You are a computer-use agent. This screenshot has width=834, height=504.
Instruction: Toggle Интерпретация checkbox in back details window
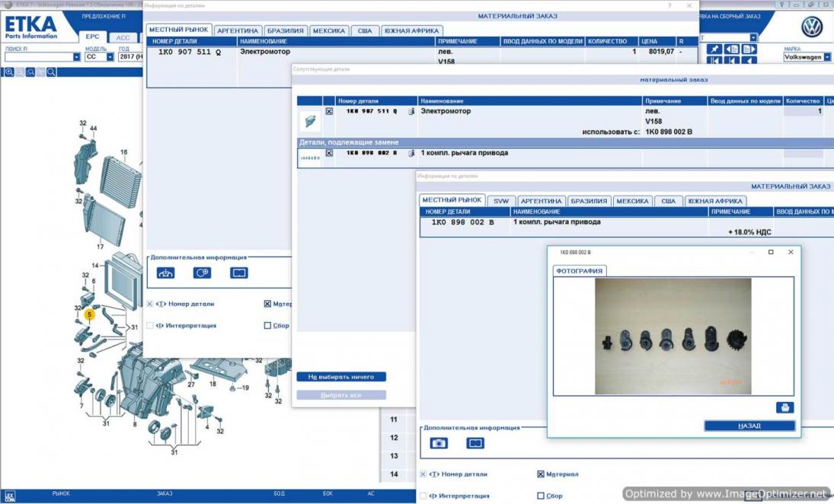pyautogui.click(x=150, y=325)
